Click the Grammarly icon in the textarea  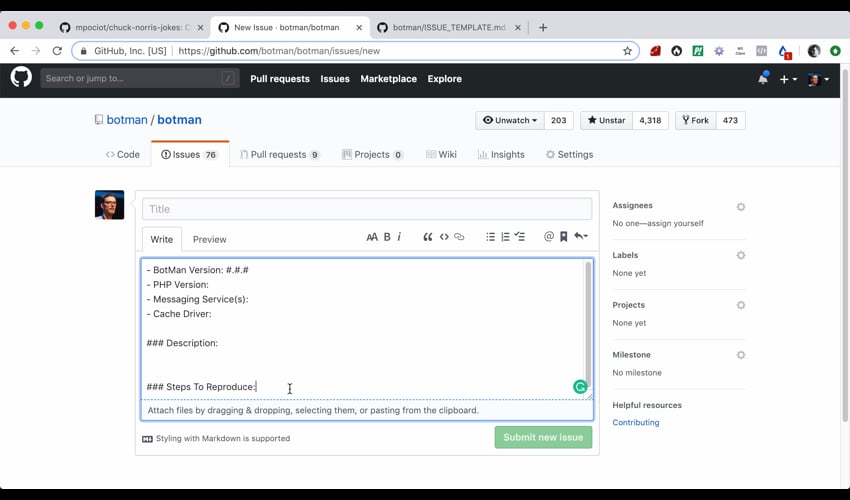coord(580,387)
